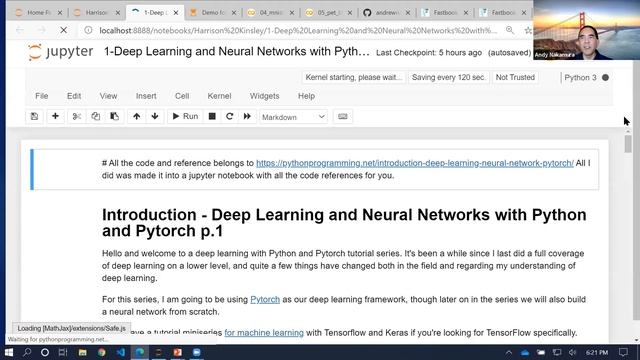Open the Windows notification center icon

[x=623, y=352]
